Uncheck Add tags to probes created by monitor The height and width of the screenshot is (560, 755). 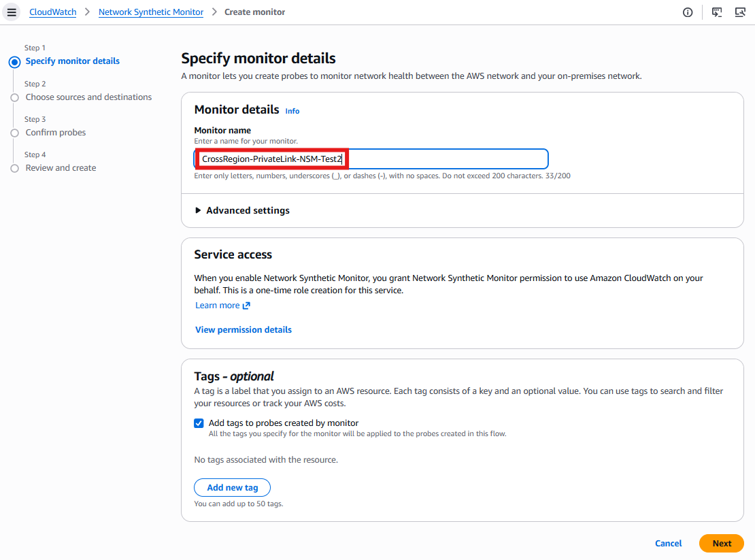(198, 423)
